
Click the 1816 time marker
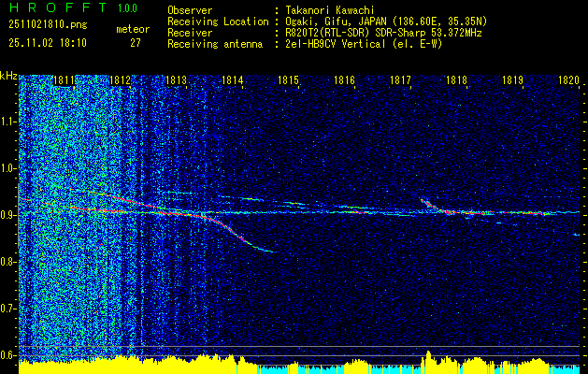click(344, 80)
